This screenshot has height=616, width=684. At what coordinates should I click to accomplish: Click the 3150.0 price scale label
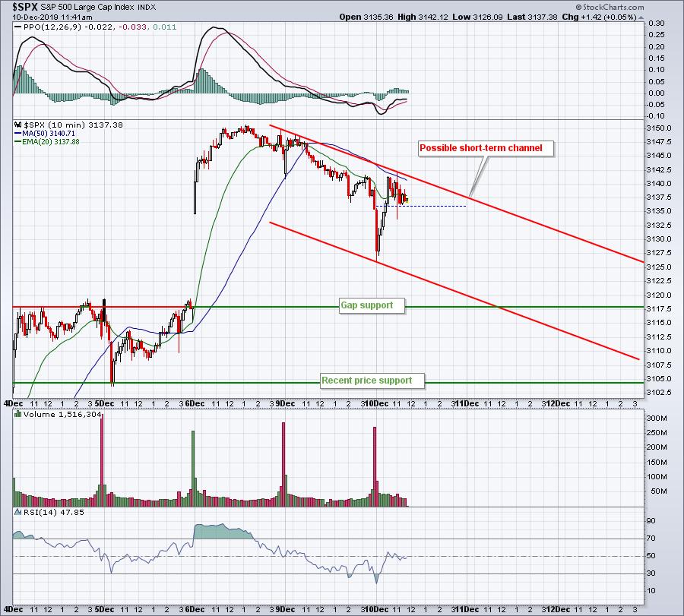point(659,128)
